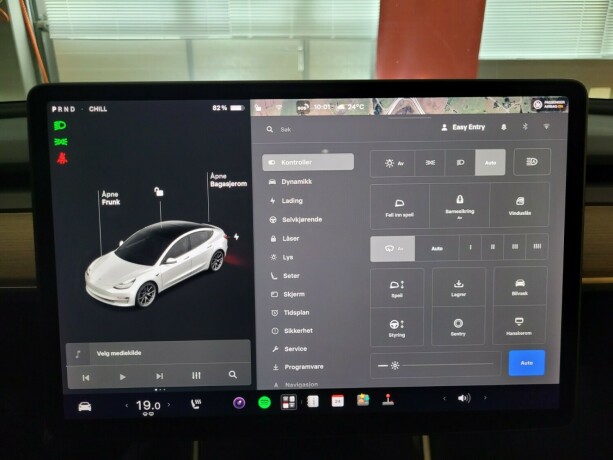Open seat heater icon

[x=196, y=403]
